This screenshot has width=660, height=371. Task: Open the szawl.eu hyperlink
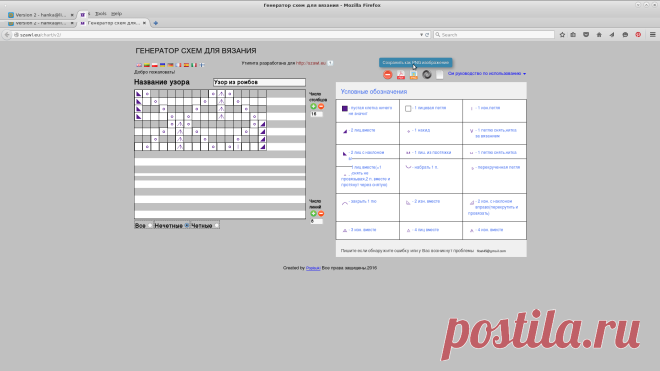coord(311,63)
